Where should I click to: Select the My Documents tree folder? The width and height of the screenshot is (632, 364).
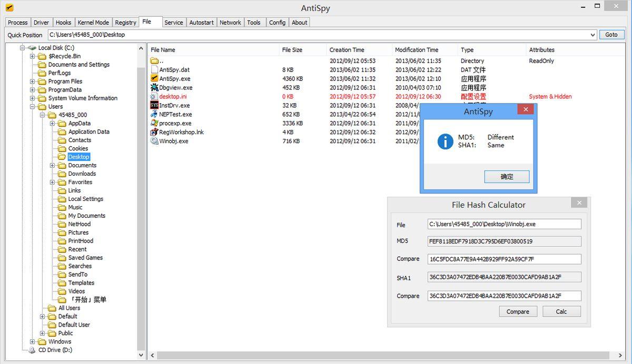(x=87, y=216)
